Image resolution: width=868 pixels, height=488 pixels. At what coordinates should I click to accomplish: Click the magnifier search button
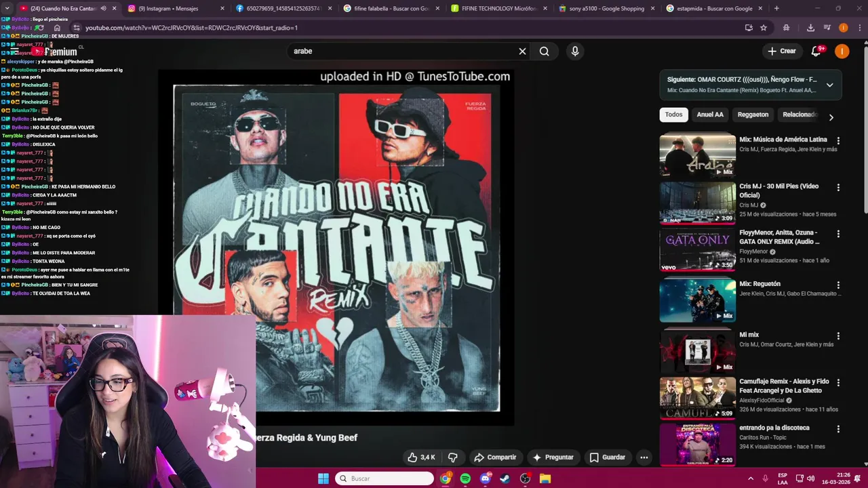[544, 52]
